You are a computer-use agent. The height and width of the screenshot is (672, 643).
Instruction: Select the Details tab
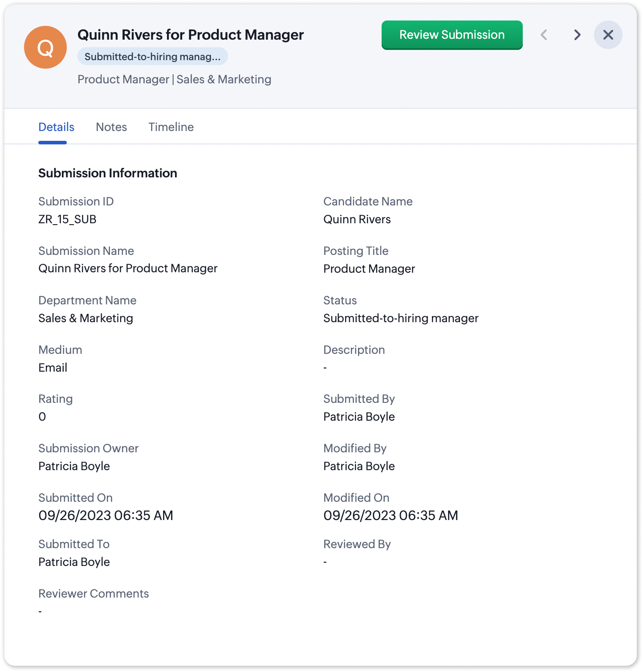(56, 127)
